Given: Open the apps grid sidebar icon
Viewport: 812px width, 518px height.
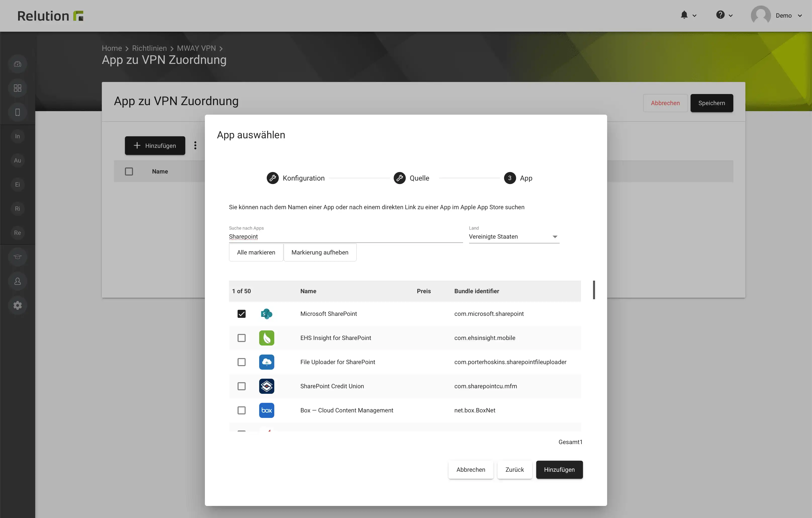Looking at the screenshot, I should click(18, 88).
